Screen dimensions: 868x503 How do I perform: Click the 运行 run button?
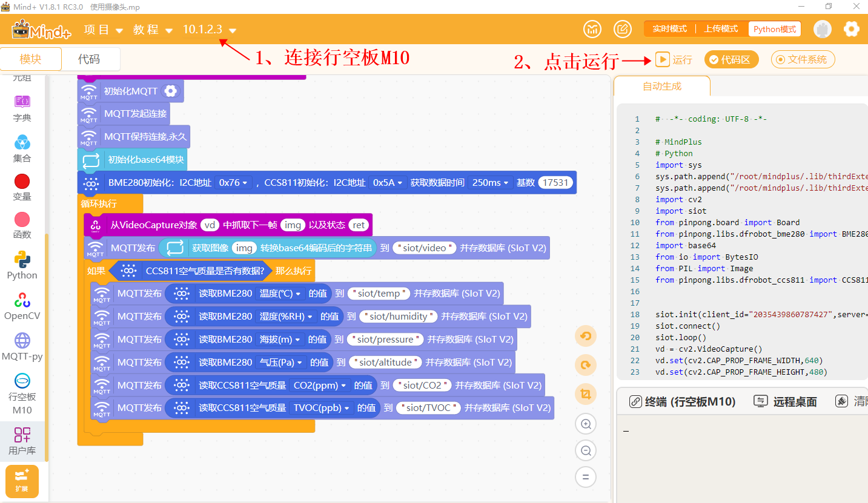[x=673, y=59]
